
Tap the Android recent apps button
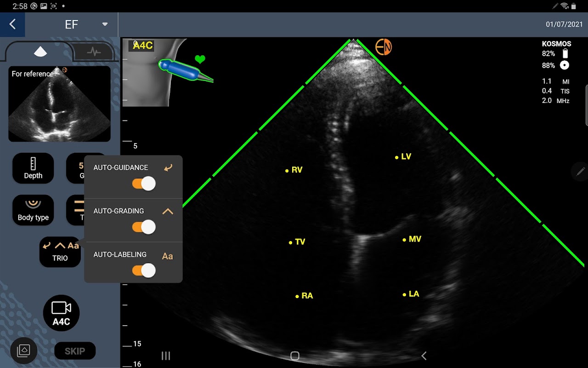click(x=166, y=356)
